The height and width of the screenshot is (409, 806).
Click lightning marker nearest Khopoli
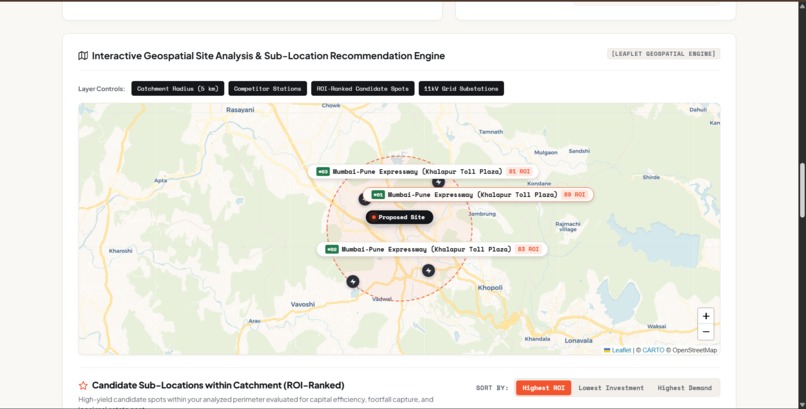click(428, 270)
